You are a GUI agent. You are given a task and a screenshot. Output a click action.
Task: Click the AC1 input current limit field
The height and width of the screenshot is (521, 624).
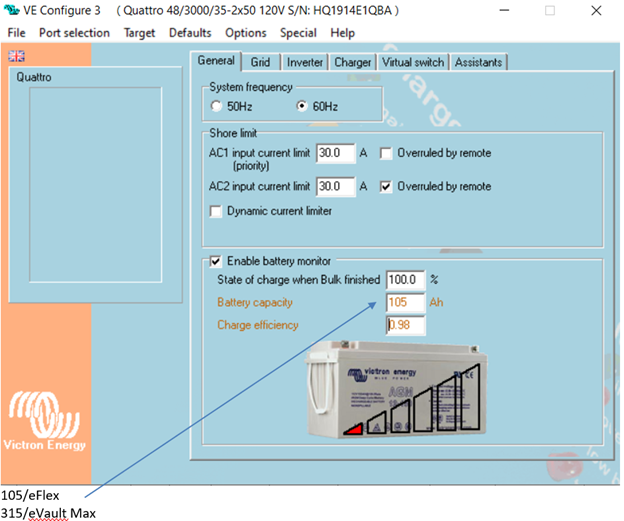pos(335,153)
